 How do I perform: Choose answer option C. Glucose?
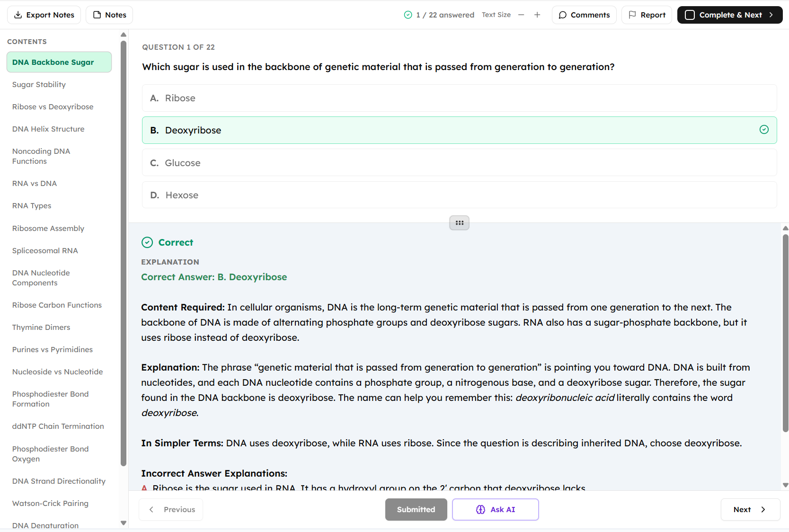459,163
